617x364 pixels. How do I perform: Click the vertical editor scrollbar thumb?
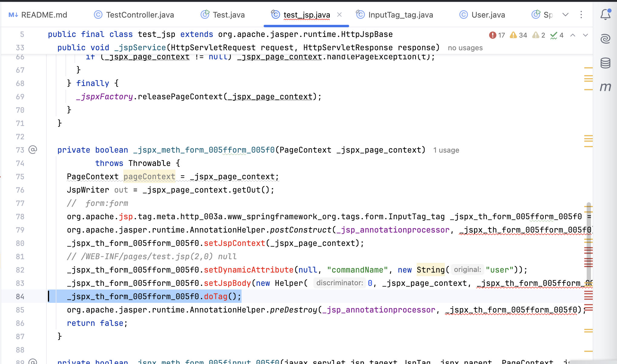tap(589, 242)
